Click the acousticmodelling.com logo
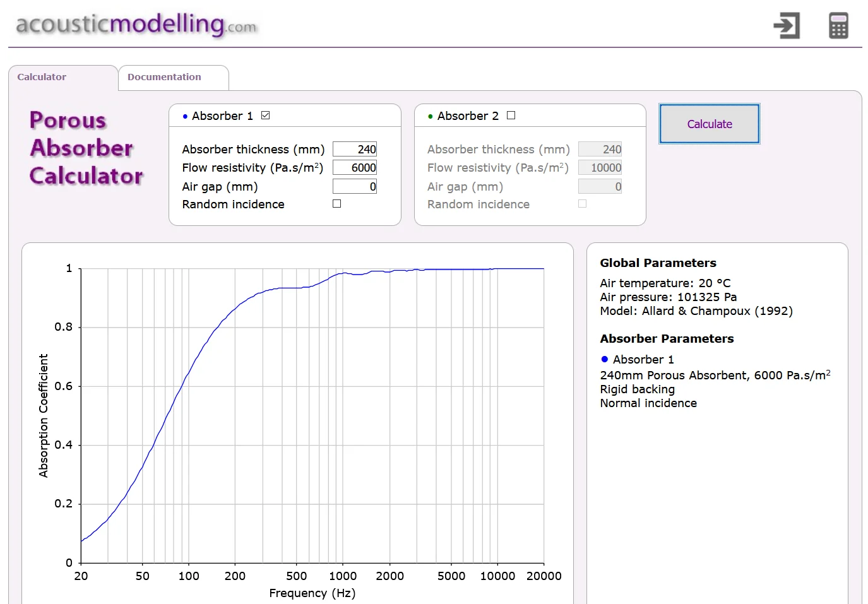868x604 pixels. point(137,25)
